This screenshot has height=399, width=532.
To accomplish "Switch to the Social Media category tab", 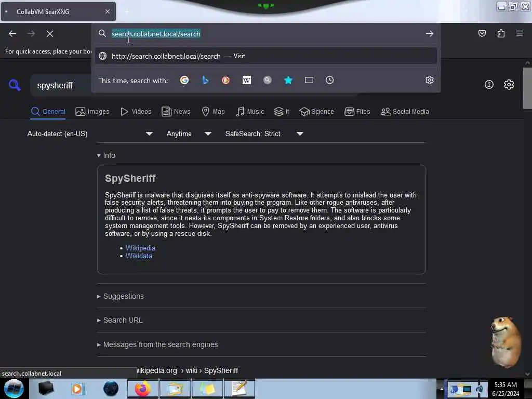I will pyautogui.click(x=405, y=112).
